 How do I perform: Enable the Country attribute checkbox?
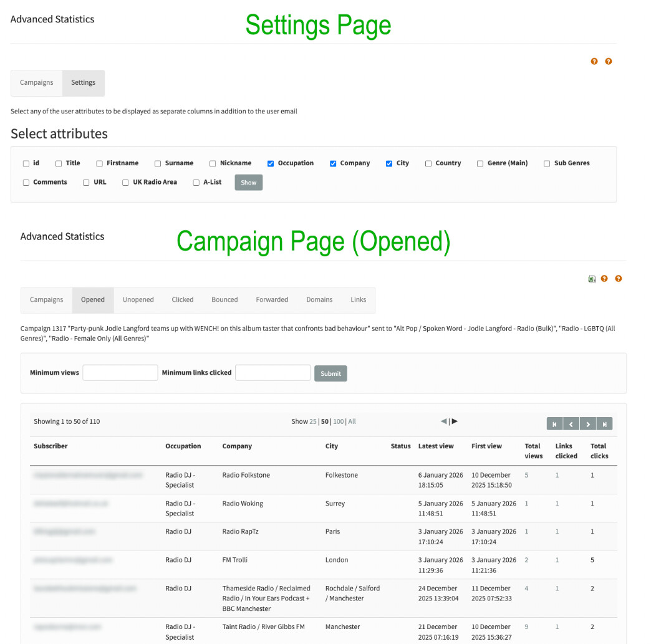(x=428, y=163)
